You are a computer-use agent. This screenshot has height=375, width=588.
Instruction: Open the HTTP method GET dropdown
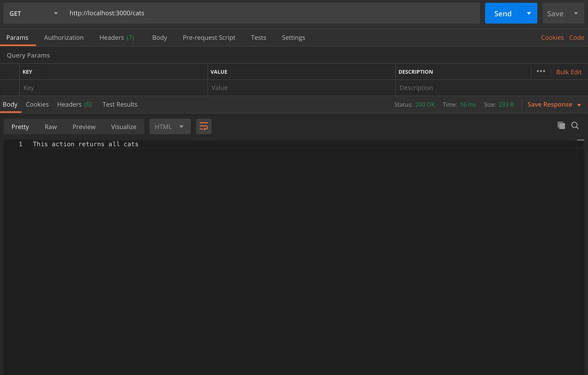[33, 14]
